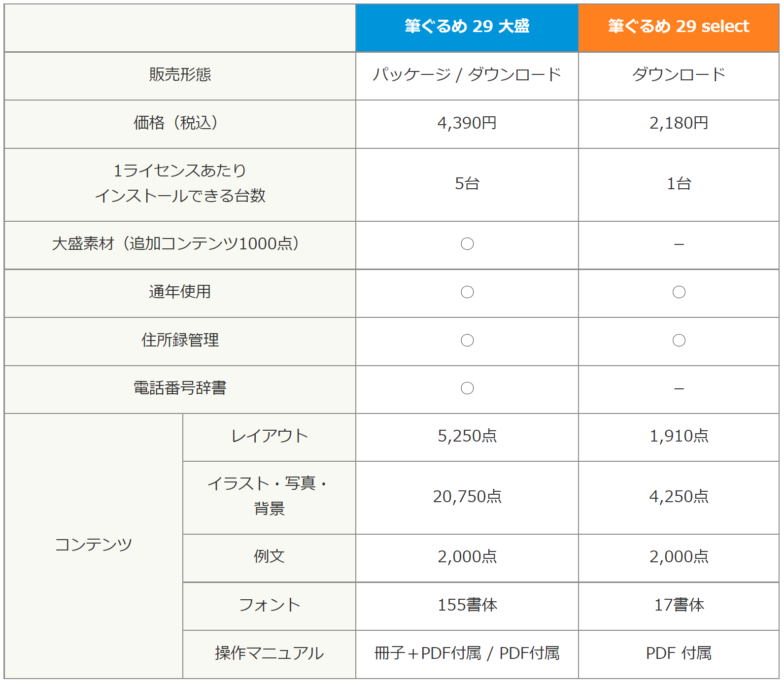Click the select column circle for 住所録管理
The width and height of the screenshot is (784, 685).
tap(679, 341)
